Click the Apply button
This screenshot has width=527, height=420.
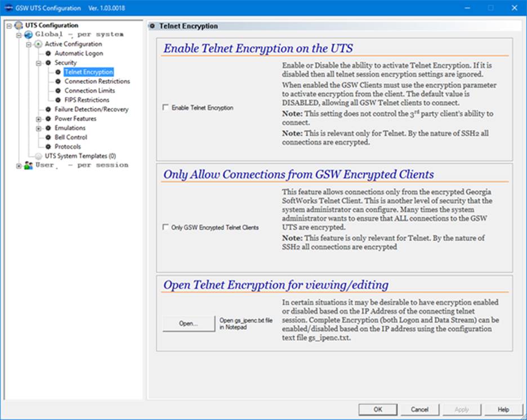[x=462, y=409]
